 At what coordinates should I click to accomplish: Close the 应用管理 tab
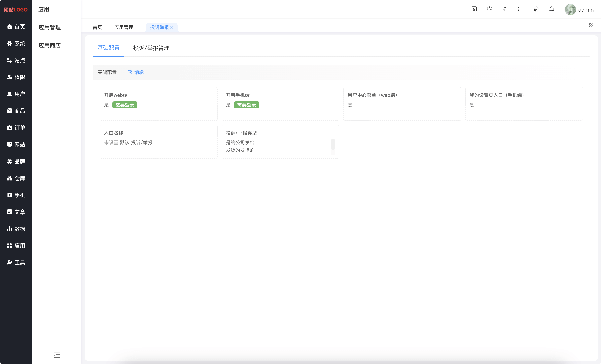[x=136, y=28]
